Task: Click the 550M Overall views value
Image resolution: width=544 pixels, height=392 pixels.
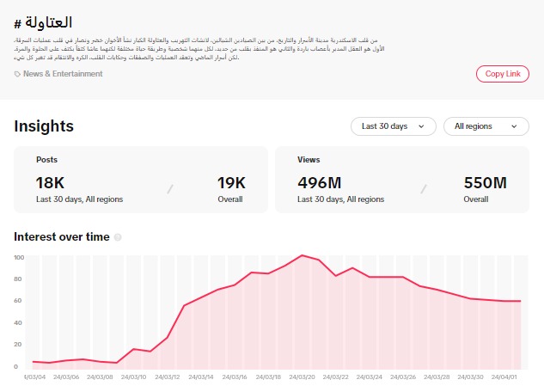Action: (486, 182)
